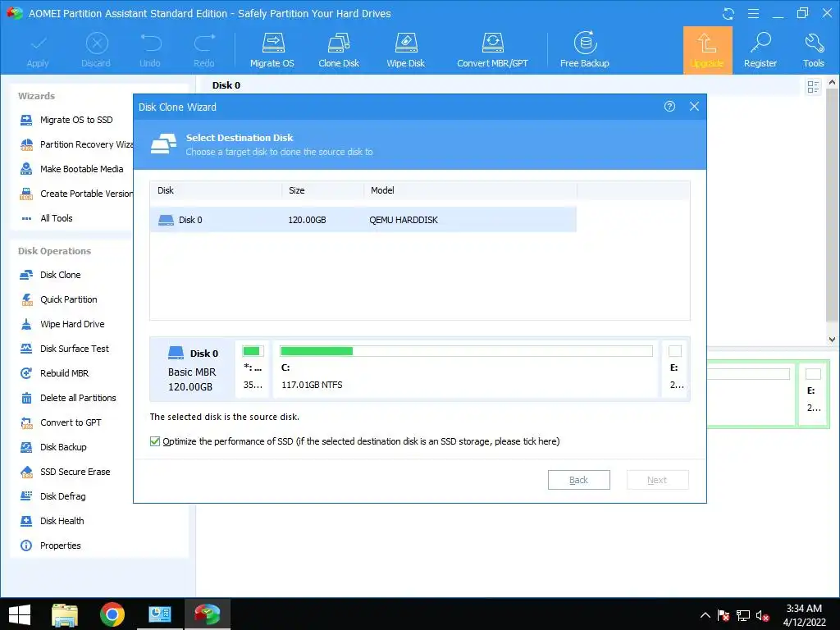Open Clone Disk from toolbar
840x630 pixels.
[x=339, y=50]
